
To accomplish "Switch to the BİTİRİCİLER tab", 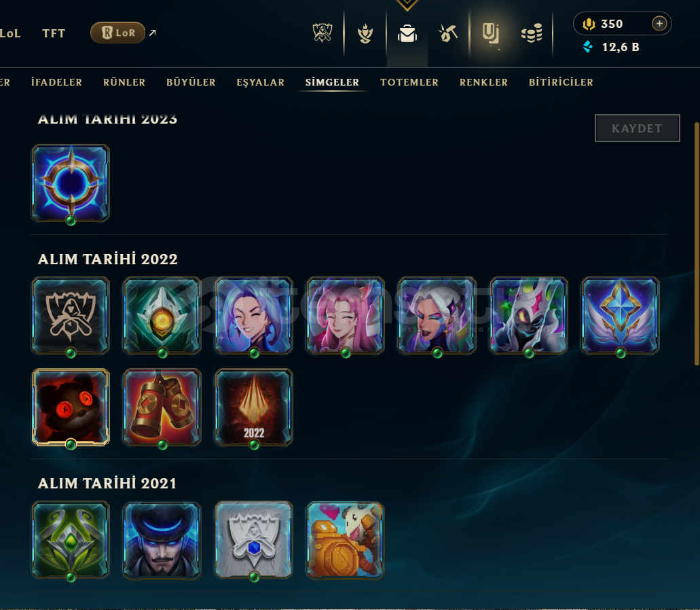I will 561,82.
